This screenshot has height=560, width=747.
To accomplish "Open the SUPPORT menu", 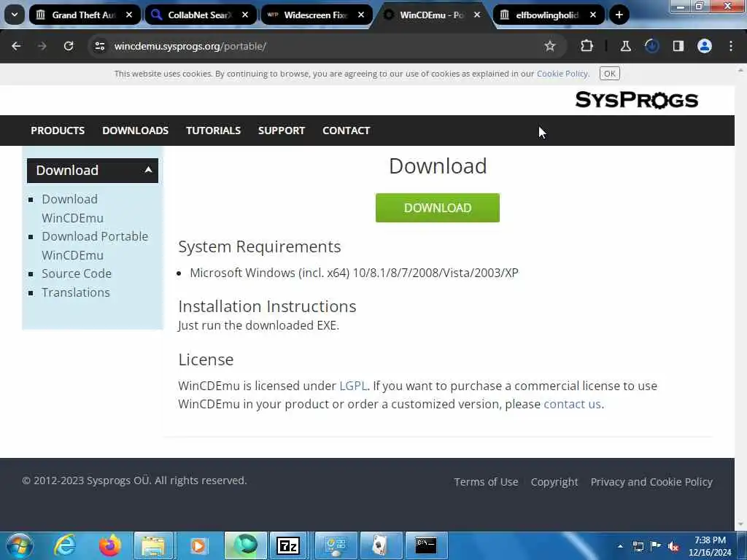I will [x=282, y=131].
